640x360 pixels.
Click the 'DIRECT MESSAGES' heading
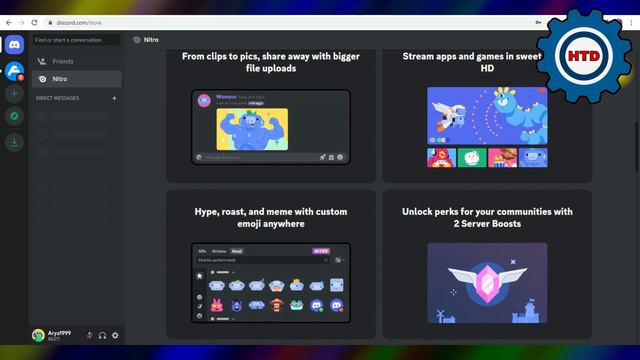pos(58,98)
